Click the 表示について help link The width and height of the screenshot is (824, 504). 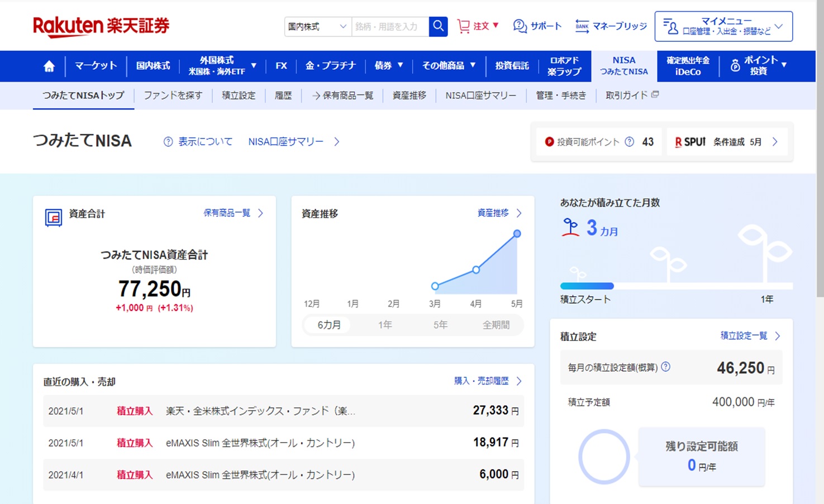coord(198,142)
